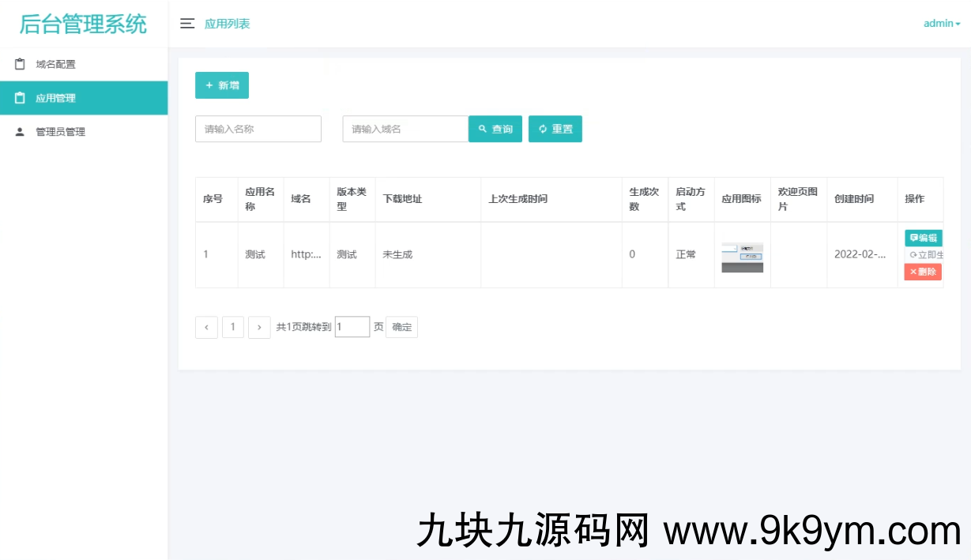
Task: Click the 确定 confirm page jump button
Action: 401,327
